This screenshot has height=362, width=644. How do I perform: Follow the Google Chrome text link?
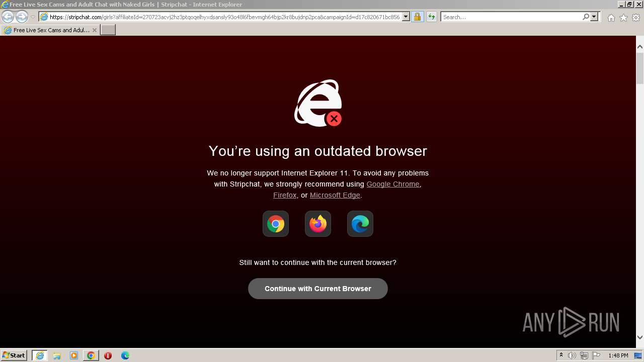click(393, 184)
